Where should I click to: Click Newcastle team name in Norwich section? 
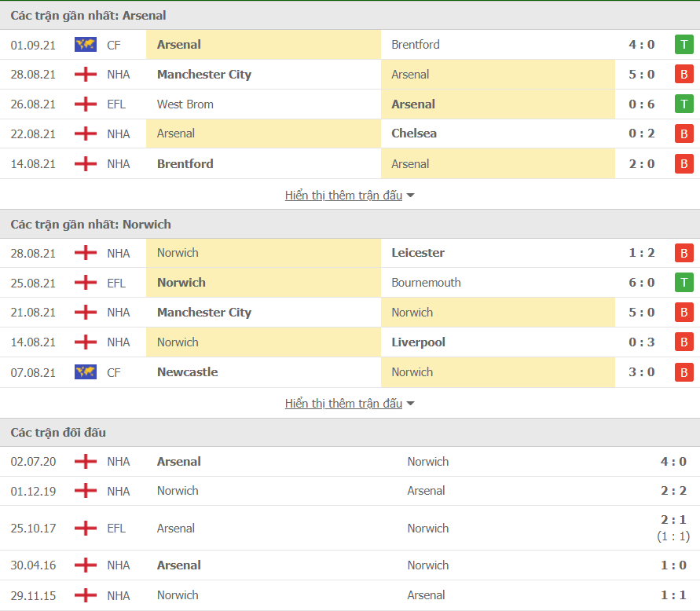(188, 372)
